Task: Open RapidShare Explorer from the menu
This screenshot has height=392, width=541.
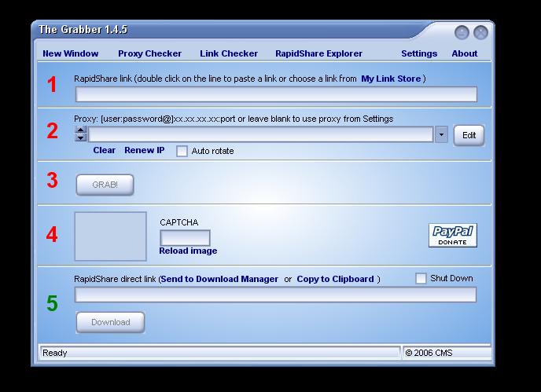Action: (x=318, y=53)
